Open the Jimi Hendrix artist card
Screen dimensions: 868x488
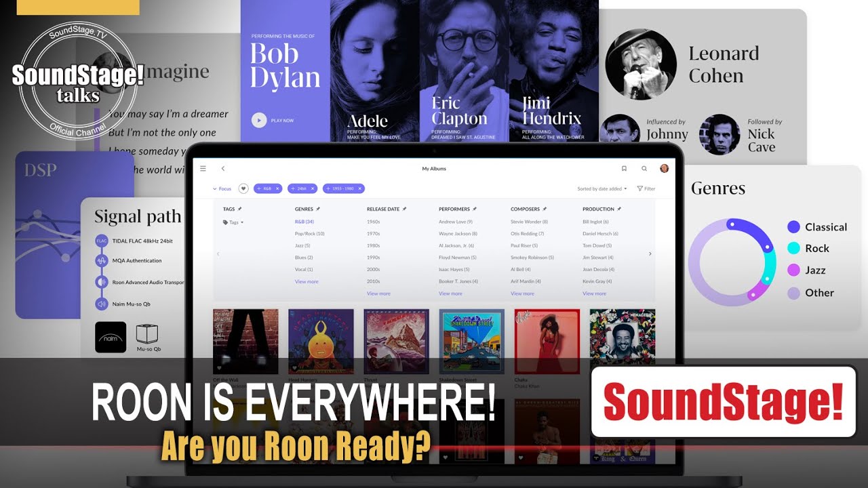(x=553, y=70)
